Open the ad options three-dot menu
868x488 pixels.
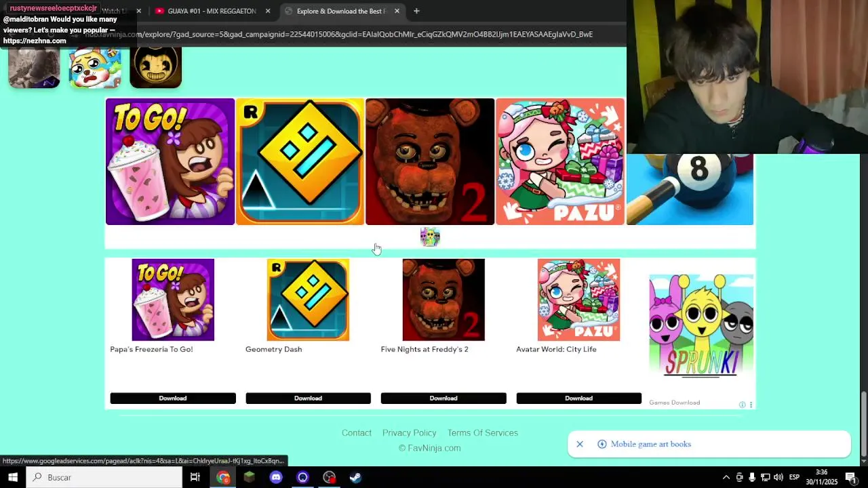[x=751, y=405]
